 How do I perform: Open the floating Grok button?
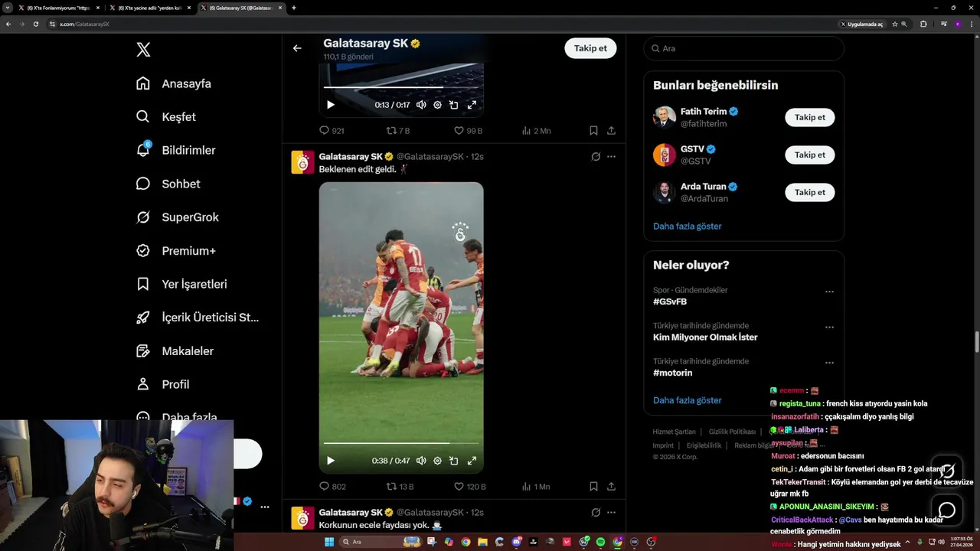947,470
